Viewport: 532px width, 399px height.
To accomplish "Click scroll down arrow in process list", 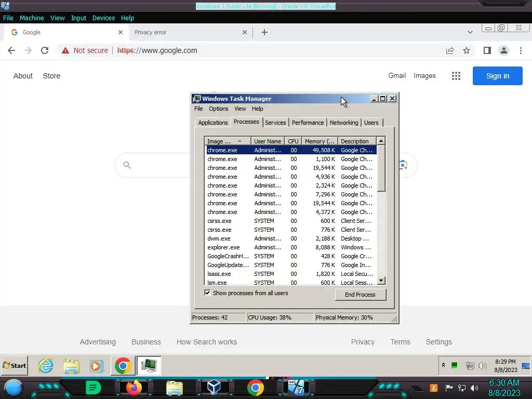I will [381, 281].
